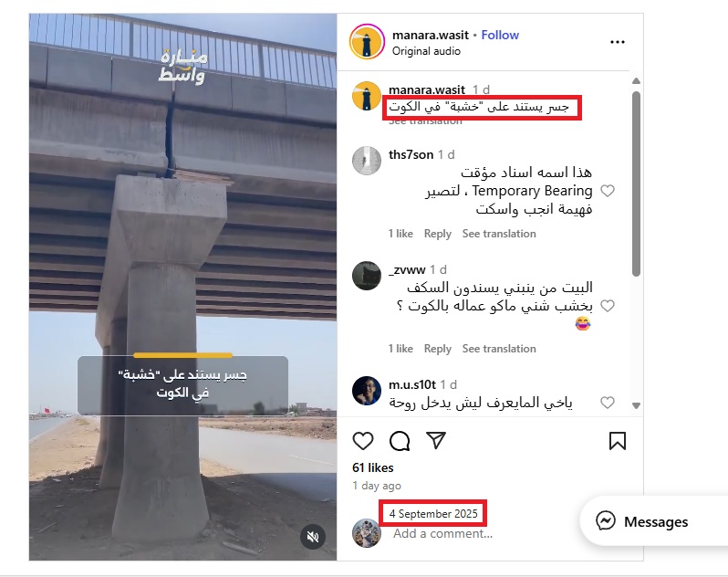
Task: Follow manara.wasit account
Action: pyautogui.click(x=500, y=35)
